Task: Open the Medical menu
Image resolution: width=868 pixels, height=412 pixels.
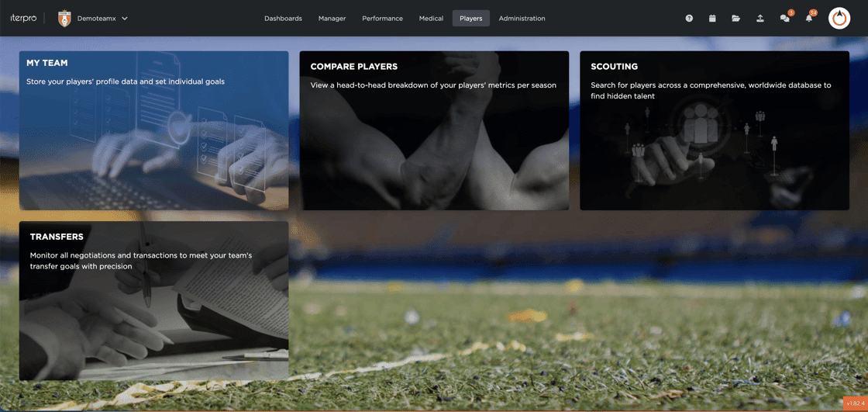Action: (431, 19)
